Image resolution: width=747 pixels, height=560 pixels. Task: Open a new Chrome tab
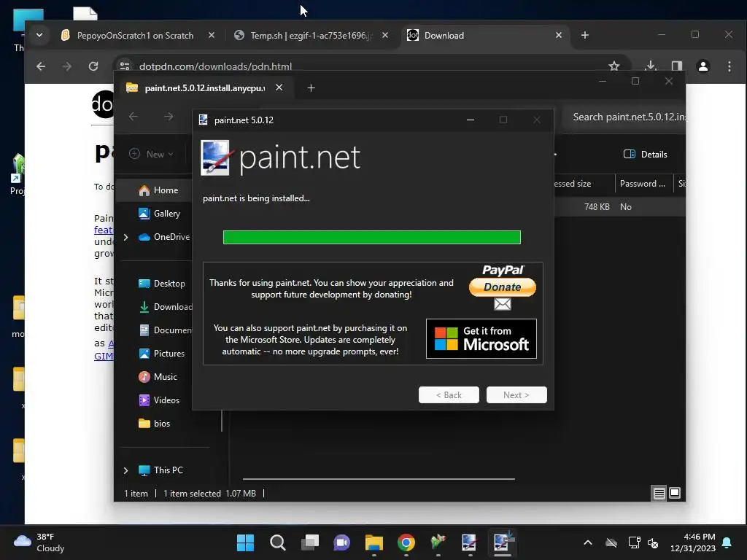585,35
